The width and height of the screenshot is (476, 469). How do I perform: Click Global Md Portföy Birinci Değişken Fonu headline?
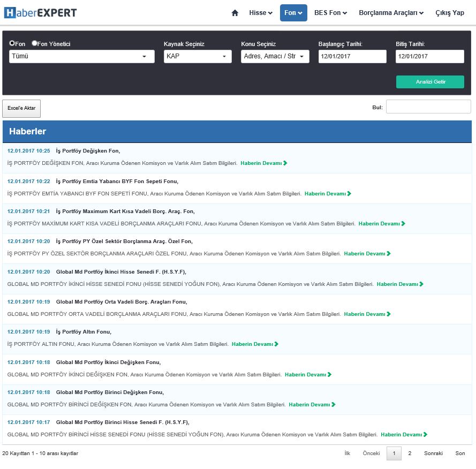110,392
